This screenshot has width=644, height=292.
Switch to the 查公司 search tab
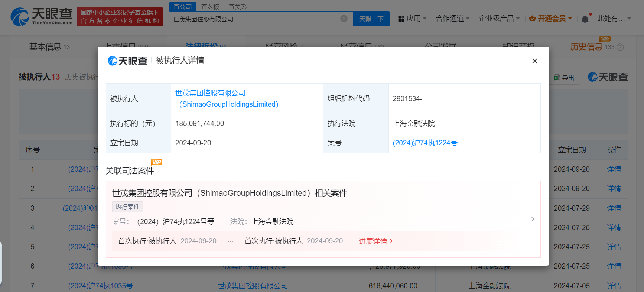[x=183, y=7]
